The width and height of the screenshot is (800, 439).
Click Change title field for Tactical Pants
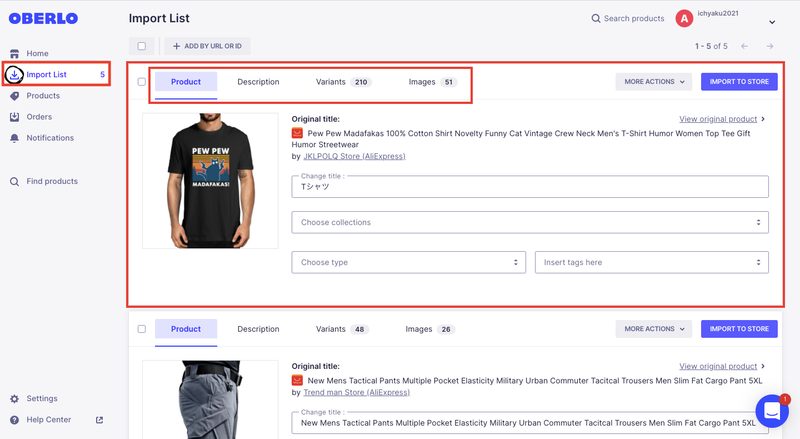530,423
